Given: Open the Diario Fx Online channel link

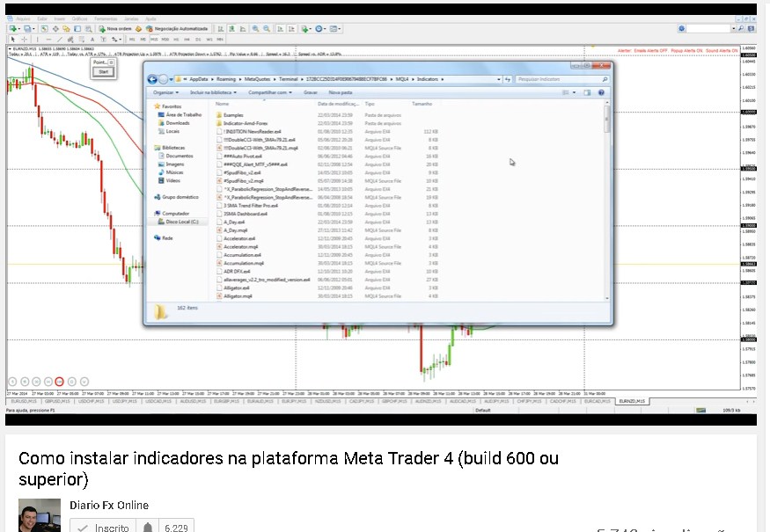Looking at the screenshot, I should tap(109, 505).
